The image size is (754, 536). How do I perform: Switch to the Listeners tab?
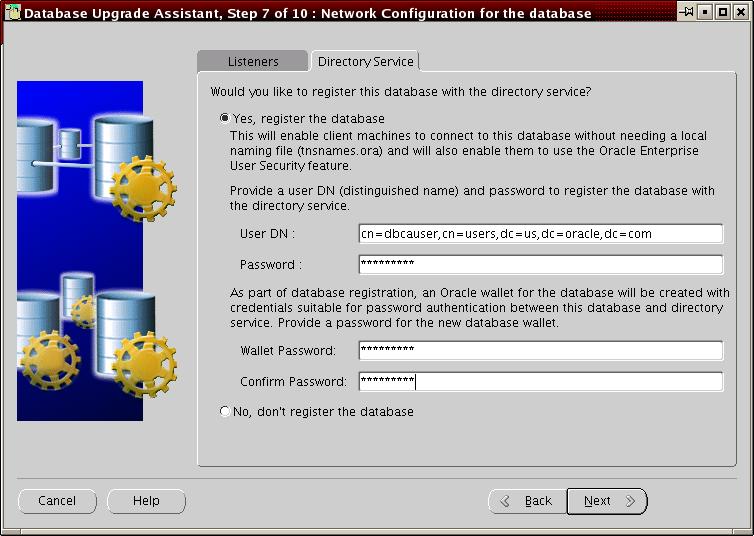tap(253, 62)
